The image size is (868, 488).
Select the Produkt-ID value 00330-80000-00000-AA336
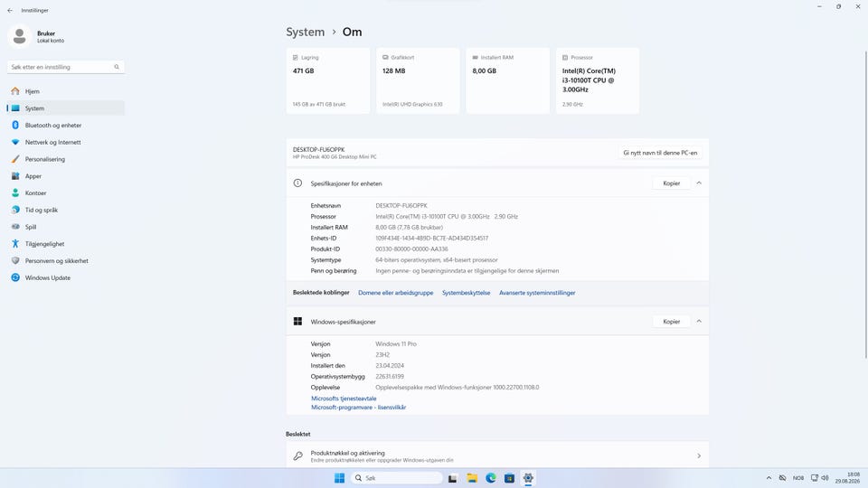click(x=411, y=249)
